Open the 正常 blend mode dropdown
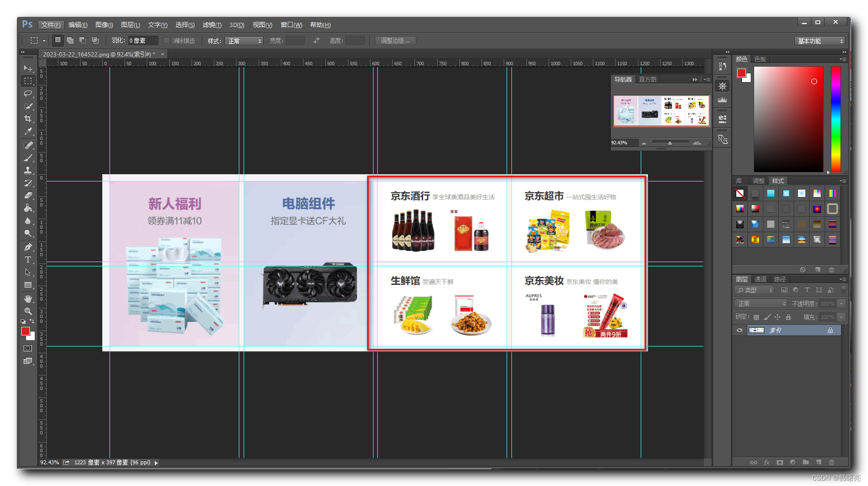The width and height of the screenshot is (868, 486). pos(760,303)
